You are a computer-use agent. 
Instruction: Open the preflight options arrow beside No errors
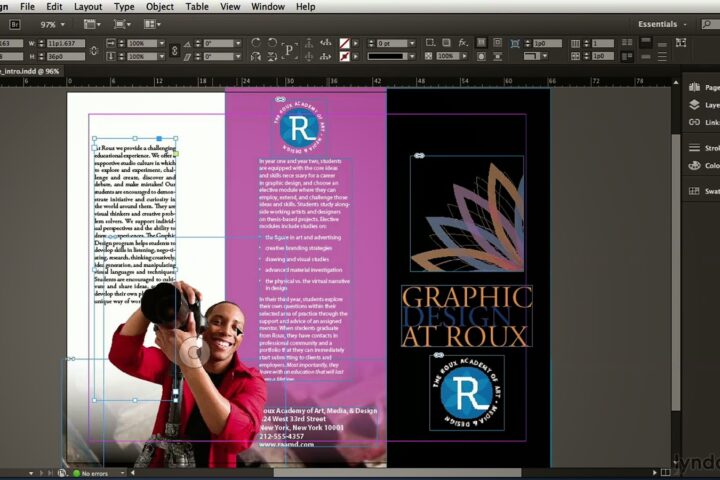122,473
